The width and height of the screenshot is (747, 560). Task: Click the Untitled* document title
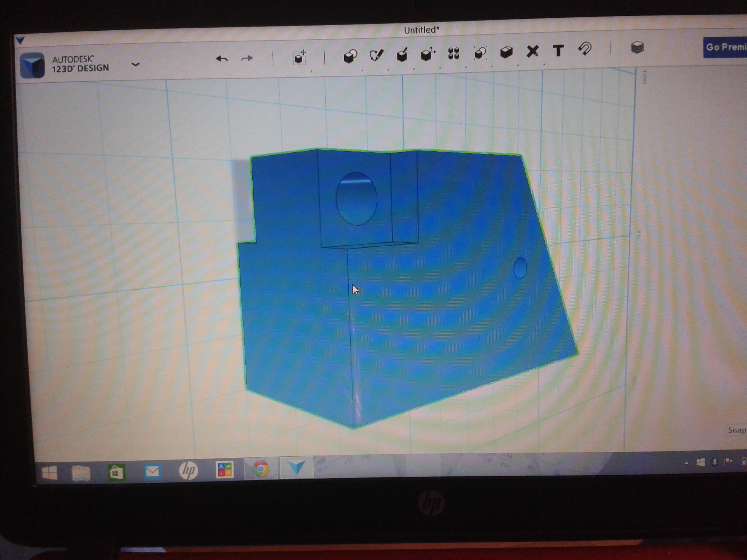point(421,30)
